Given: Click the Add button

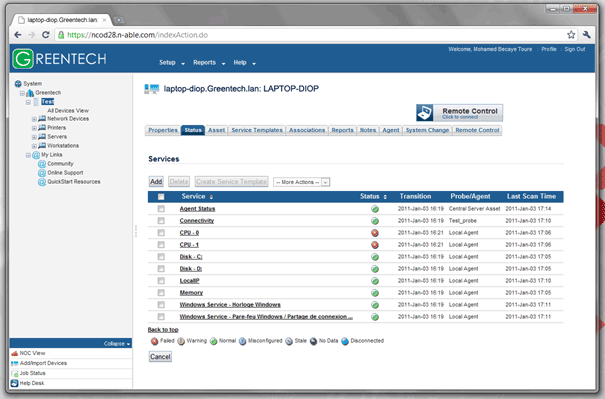Looking at the screenshot, I should tap(156, 182).
